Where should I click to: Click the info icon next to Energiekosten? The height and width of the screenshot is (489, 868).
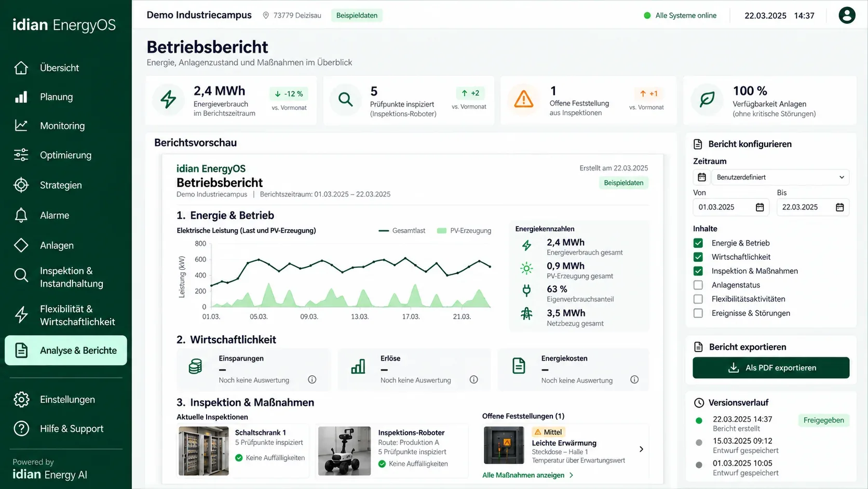tap(634, 379)
